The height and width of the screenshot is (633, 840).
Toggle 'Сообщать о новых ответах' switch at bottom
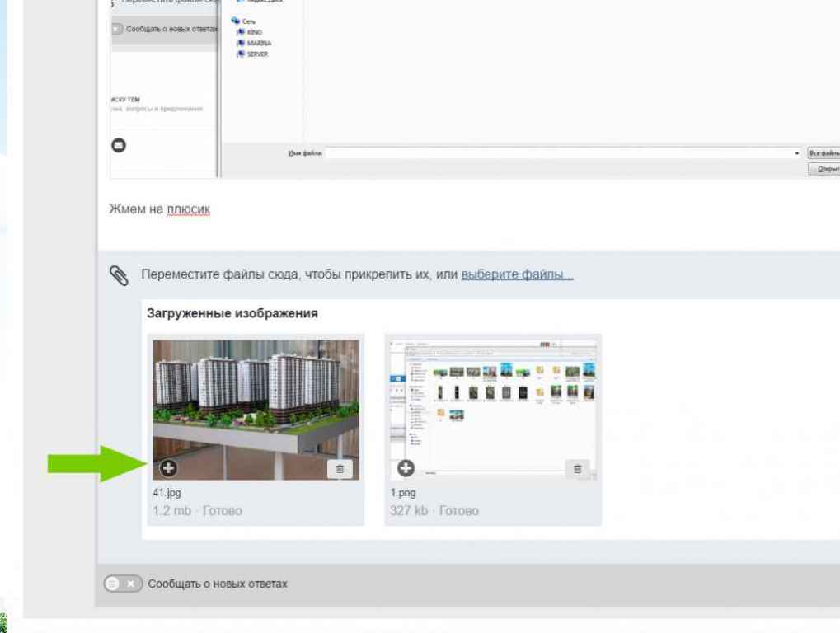point(123,584)
